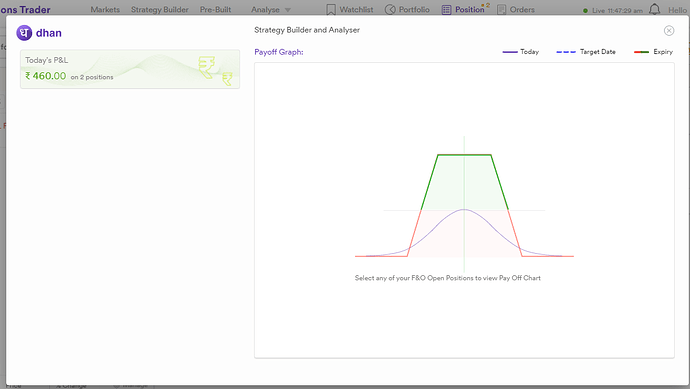The width and height of the screenshot is (690, 389).
Task: Click the Live status green indicator
Action: pos(585,11)
